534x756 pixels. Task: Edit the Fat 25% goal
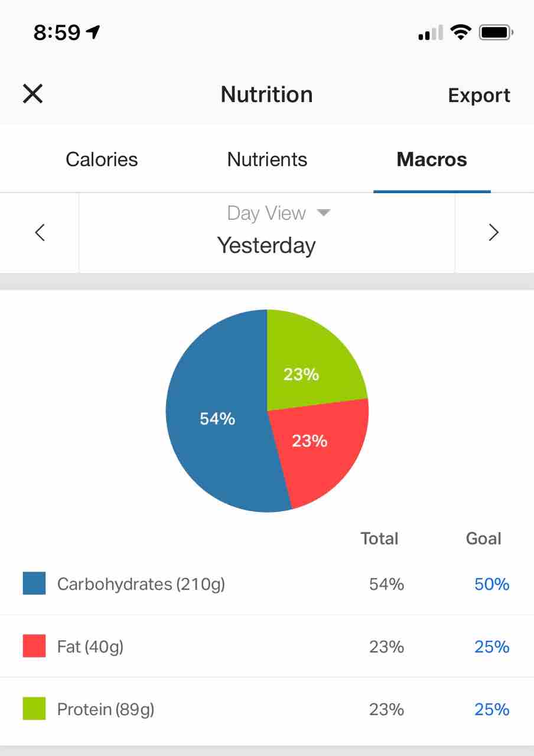coord(491,647)
